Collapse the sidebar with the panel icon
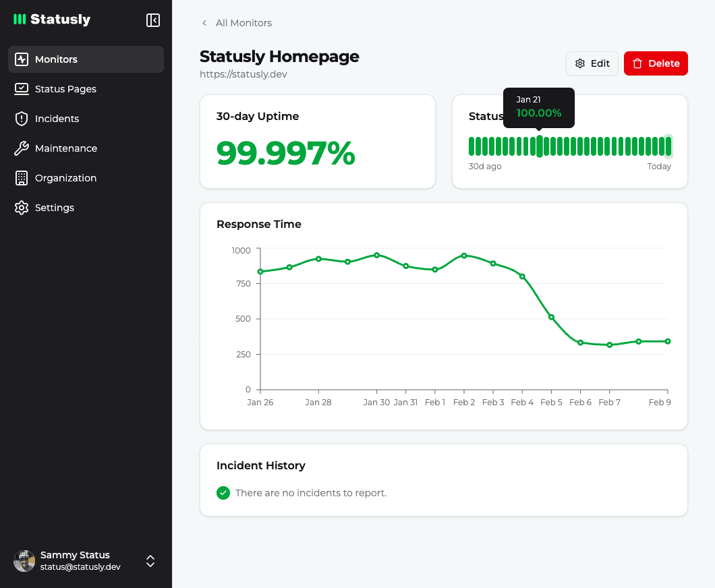Screen dimensions: 715x588 [x=153, y=20]
